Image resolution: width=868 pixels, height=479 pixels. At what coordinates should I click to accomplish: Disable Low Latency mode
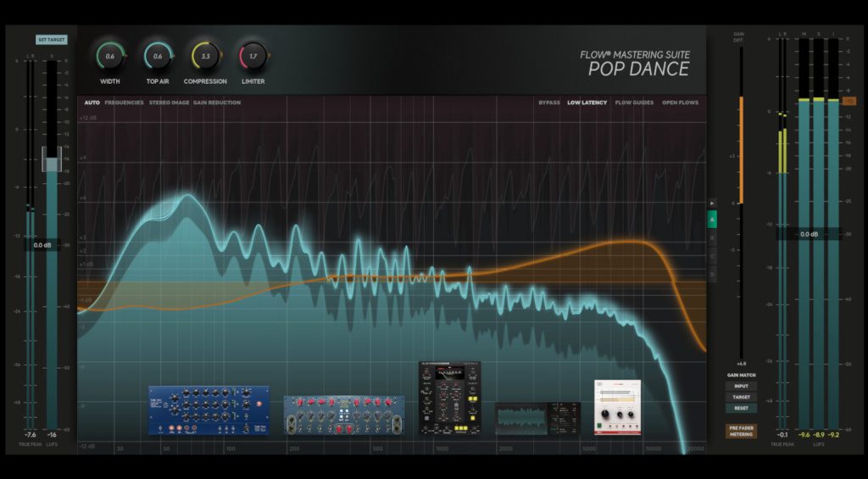pos(587,103)
